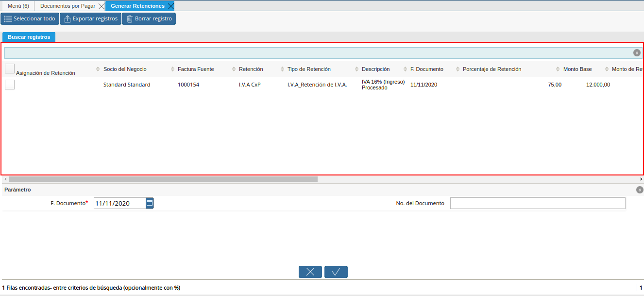Image resolution: width=644 pixels, height=296 pixels.
Task: Sort by Porcentaje de Retención column
Action: (492, 69)
